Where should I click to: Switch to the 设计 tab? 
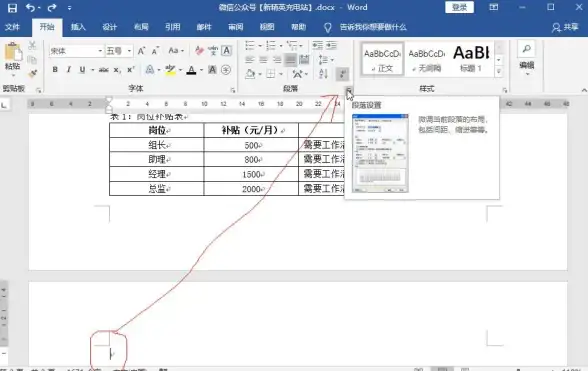click(110, 27)
